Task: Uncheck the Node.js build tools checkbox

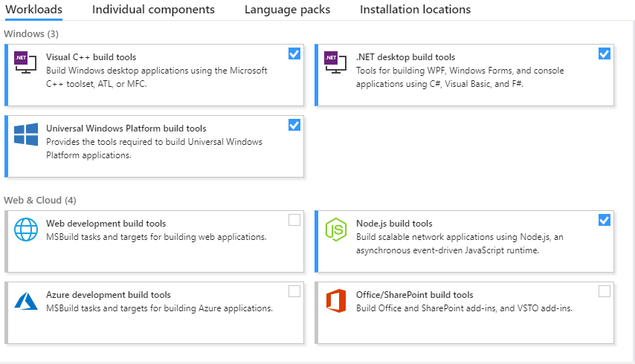Action: [605, 220]
